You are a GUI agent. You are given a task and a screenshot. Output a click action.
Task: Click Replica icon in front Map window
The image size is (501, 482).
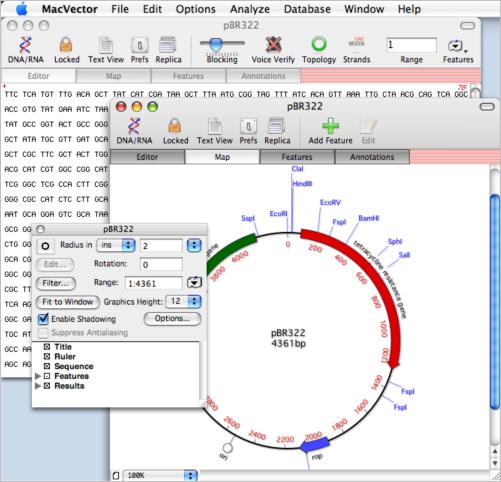coord(276,126)
